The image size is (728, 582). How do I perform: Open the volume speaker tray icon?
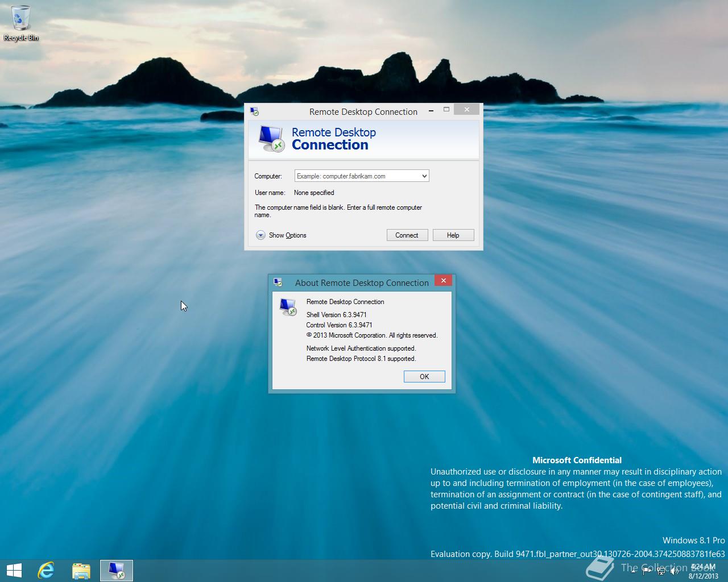pyautogui.click(x=675, y=572)
